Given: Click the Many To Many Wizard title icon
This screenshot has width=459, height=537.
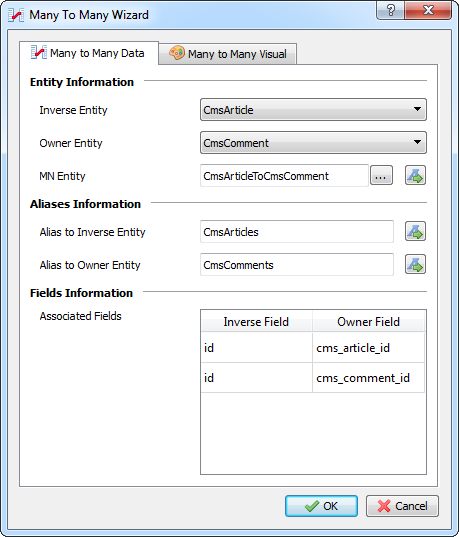Looking at the screenshot, I should (x=16, y=15).
